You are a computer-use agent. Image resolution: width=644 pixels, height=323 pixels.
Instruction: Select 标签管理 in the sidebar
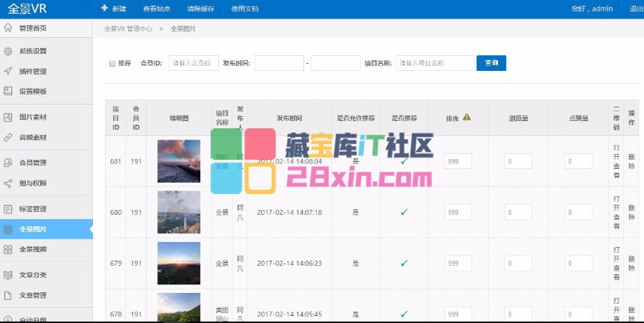(x=33, y=209)
